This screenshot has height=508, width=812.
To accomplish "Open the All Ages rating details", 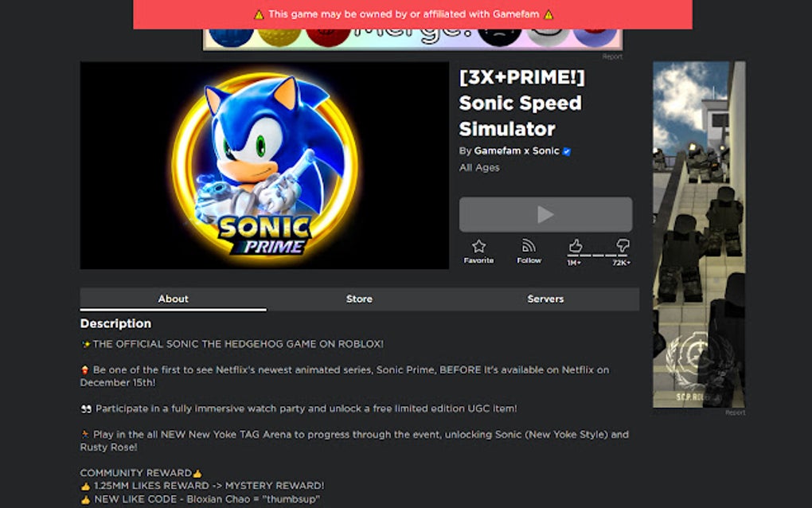I will 478,167.
